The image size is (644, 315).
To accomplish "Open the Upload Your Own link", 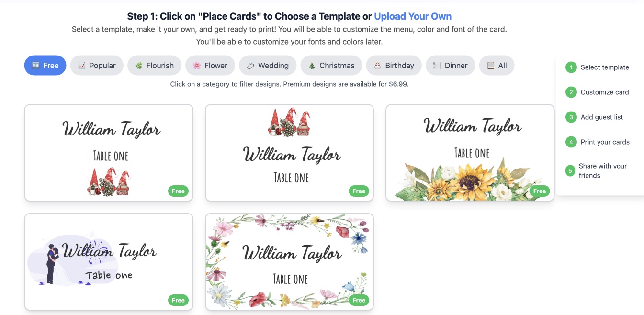I will [413, 16].
